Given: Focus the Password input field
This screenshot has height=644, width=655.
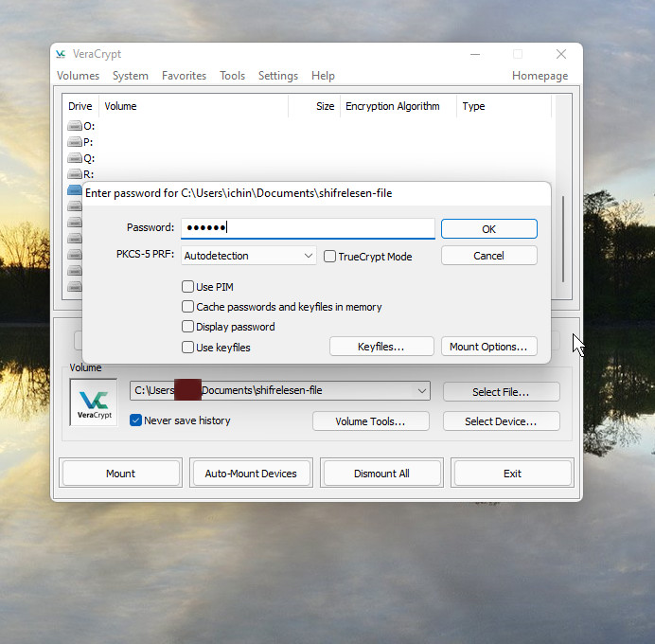Looking at the screenshot, I should (308, 228).
